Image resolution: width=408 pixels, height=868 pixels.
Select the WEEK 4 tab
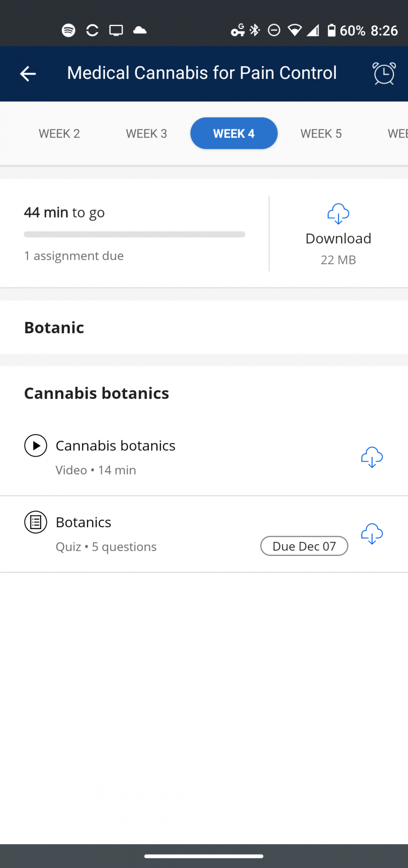point(234,133)
